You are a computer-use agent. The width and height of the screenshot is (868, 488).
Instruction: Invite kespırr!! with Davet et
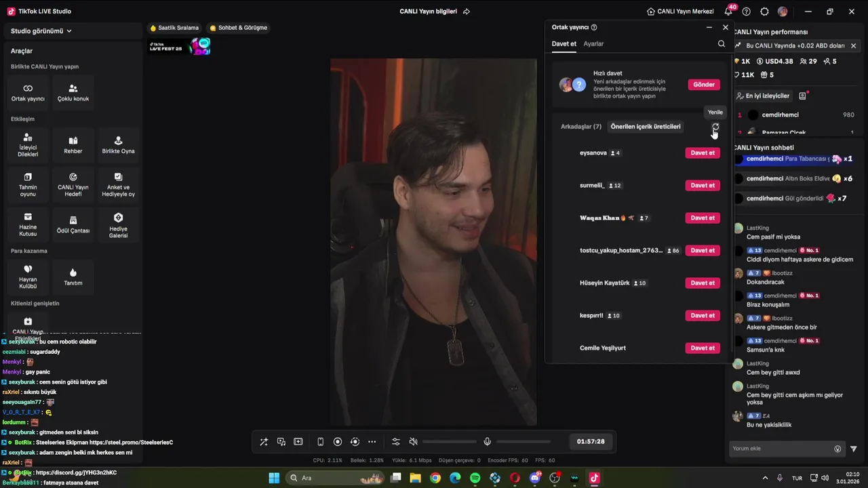pyautogui.click(x=703, y=316)
